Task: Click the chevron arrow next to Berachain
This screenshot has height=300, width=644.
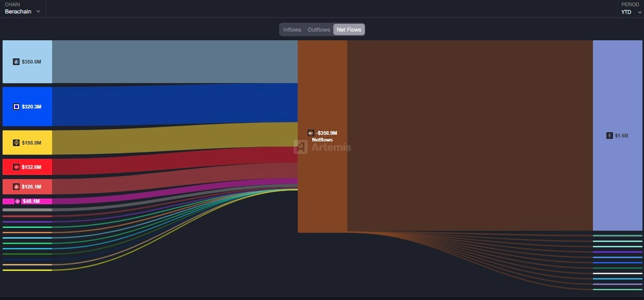Action: click(38, 12)
